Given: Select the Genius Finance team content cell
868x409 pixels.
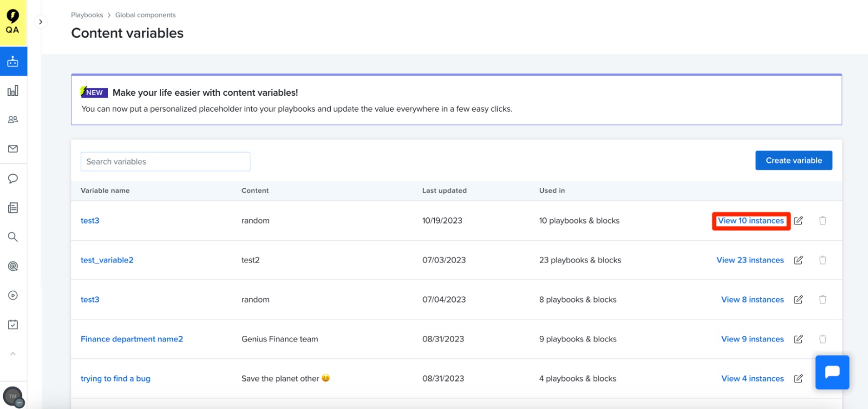Looking at the screenshot, I should tap(279, 339).
